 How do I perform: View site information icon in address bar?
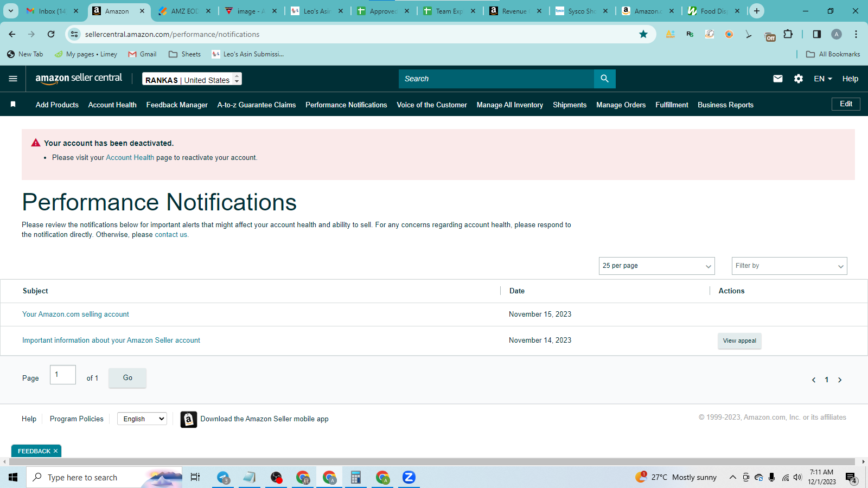click(74, 34)
